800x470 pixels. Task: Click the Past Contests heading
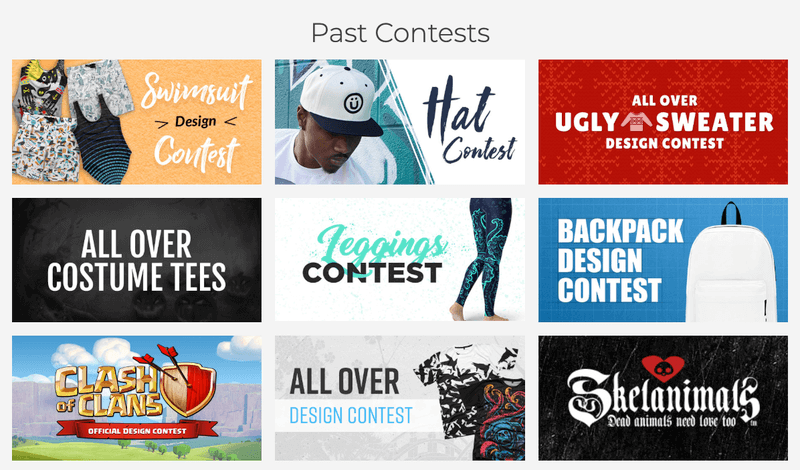pyautogui.click(x=400, y=33)
